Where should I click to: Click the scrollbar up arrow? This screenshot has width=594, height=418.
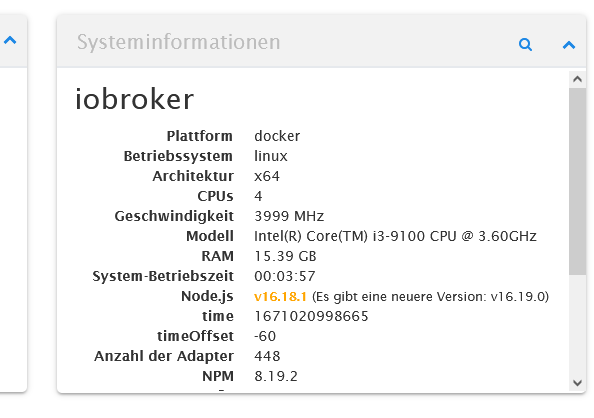tap(577, 79)
